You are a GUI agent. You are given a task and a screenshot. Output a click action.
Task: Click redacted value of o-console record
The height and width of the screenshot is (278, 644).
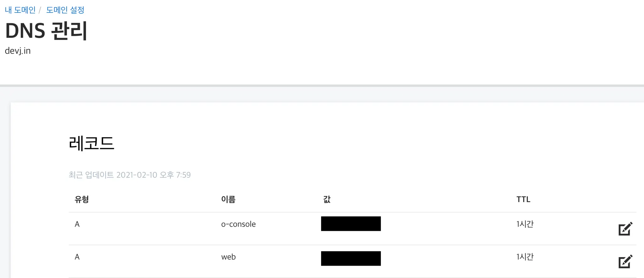[351, 224]
